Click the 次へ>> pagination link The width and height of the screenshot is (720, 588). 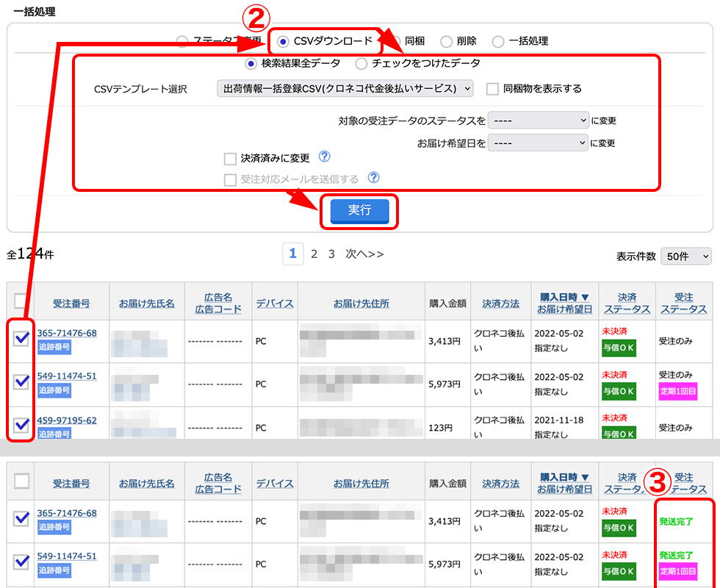(364, 254)
